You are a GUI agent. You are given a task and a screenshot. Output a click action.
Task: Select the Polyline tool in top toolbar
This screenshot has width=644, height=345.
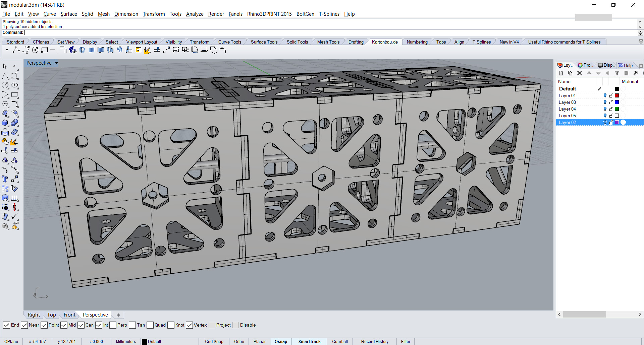tap(16, 50)
